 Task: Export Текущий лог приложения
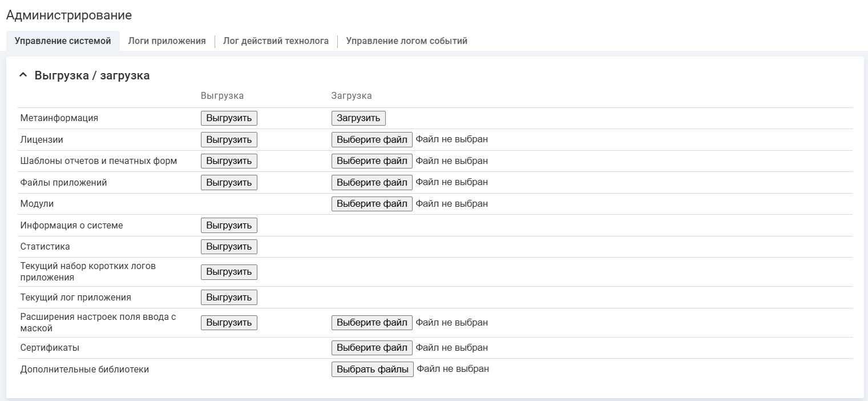[x=229, y=297]
